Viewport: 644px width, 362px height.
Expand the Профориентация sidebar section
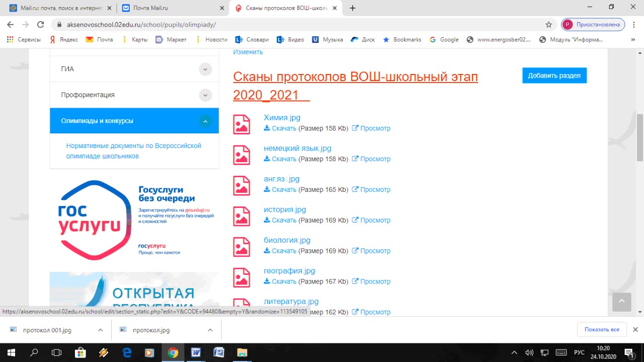(x=205, y=95)
